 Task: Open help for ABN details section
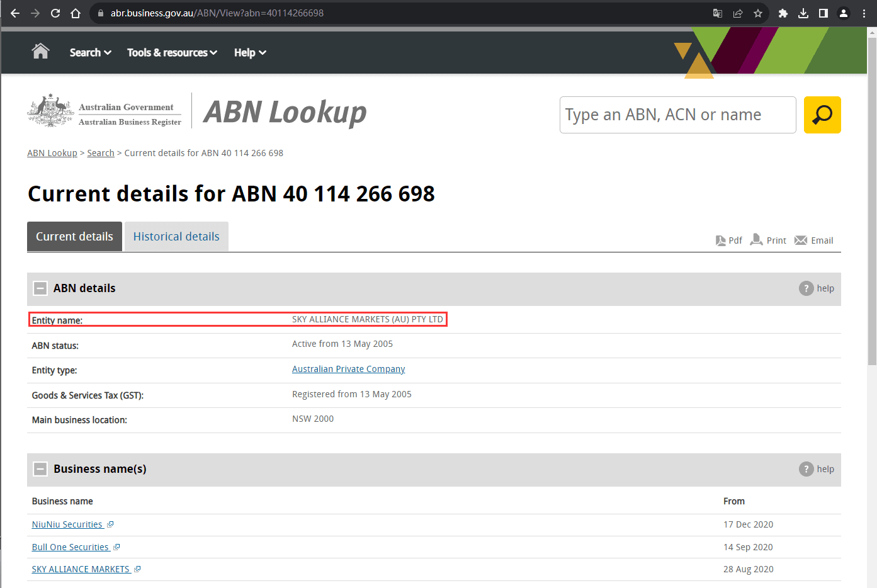click(817, 288)
